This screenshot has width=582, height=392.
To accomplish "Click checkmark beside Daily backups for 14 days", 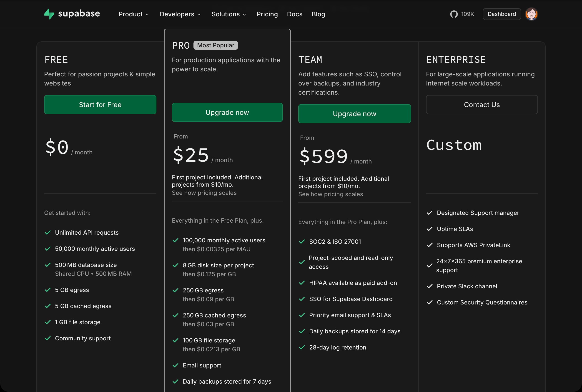I will click(302, 331).
